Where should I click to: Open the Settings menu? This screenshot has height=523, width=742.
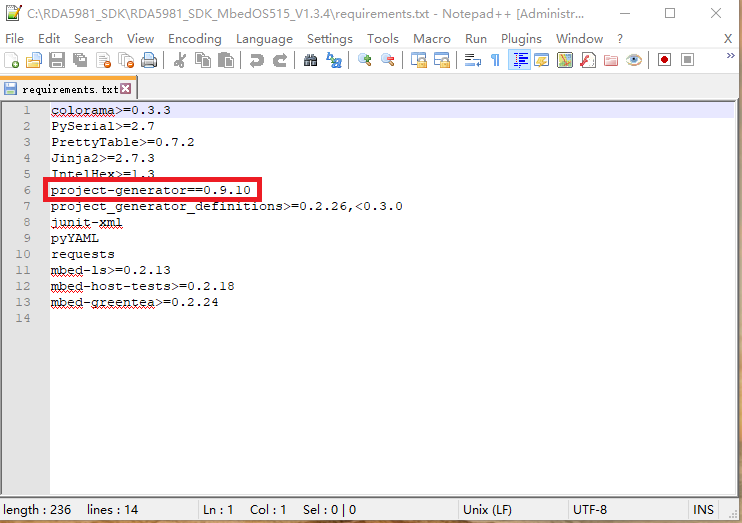(330, 38)
